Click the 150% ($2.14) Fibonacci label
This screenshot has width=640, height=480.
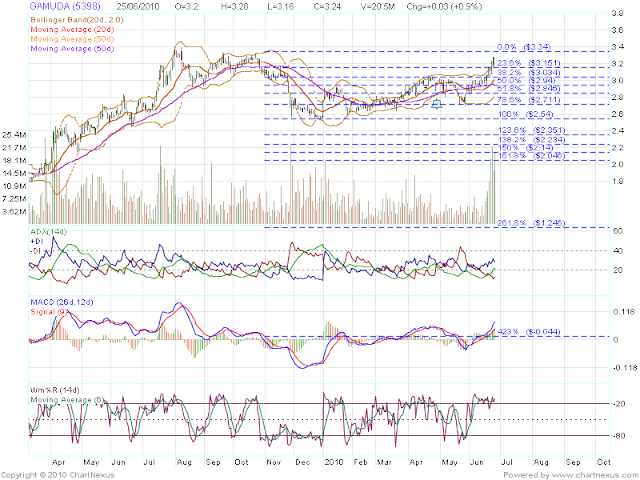pyautogui.click(x=526, y=148)
